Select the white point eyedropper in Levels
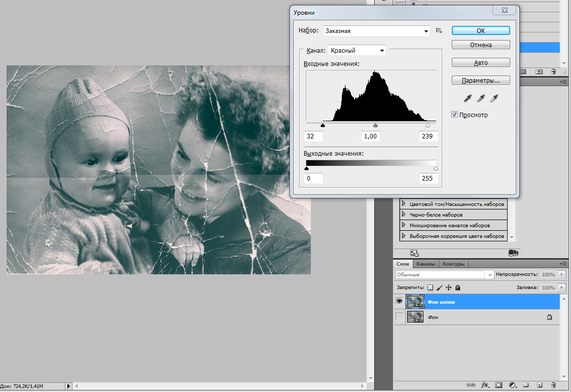 click(493, 98)
